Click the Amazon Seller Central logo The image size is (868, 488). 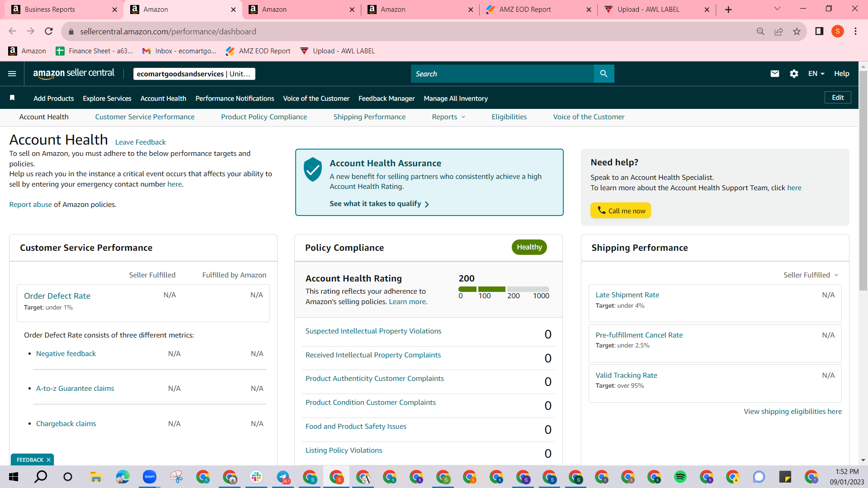pos(74,74)
